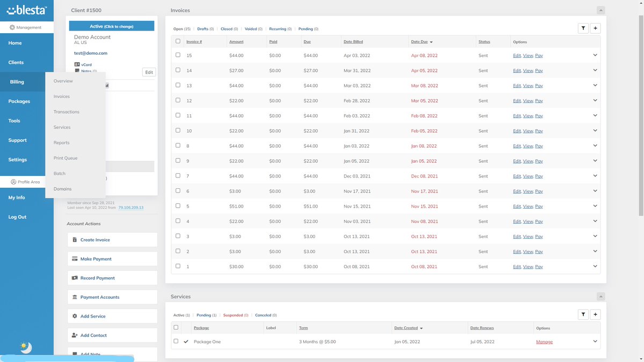644x362 pixels.
Task: Collapse the Invoices panel with its top-right arrow
Action: tap(600, 10)
